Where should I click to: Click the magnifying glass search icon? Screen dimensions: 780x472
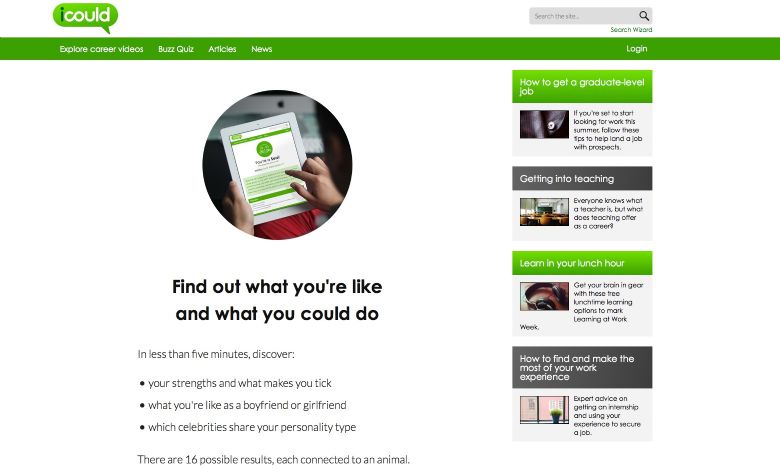644,16
